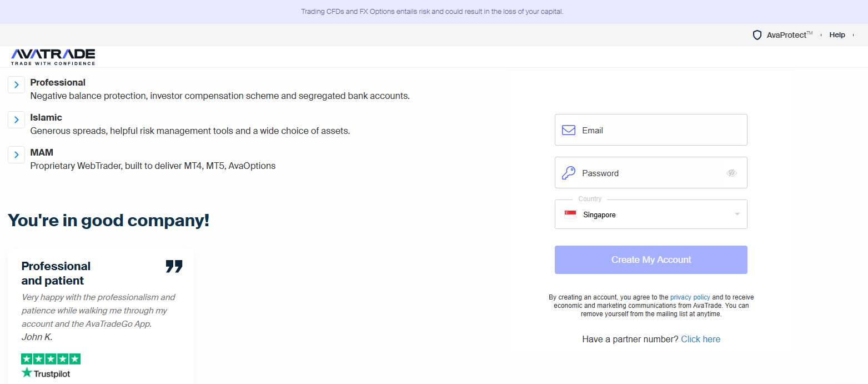Click the partner number 'Click here' link
The width and height of the screenshot is (868, 384).
click(700, 339)
